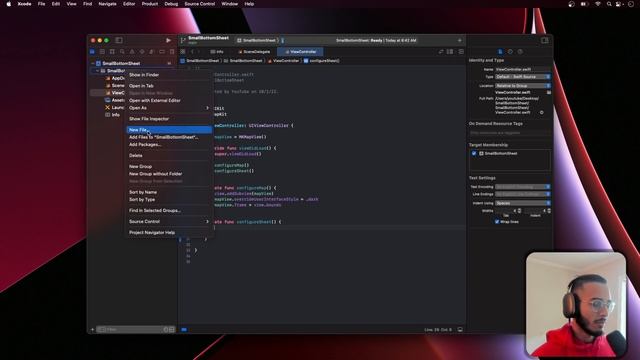Open the Indent Using Spaces dropdown
Image resolution: width=640 pixels, height=360 pixels.
tap(523, 203)
